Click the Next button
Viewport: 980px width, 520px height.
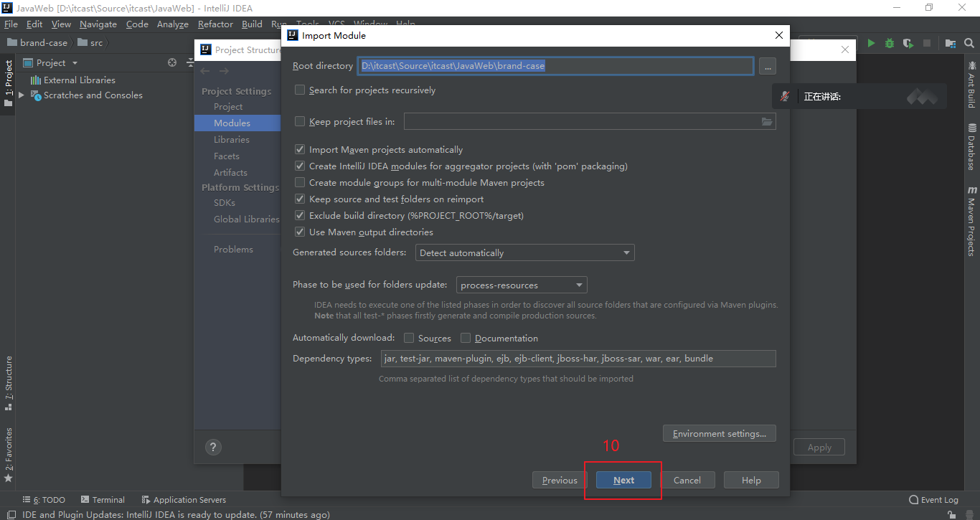(623, 480)
